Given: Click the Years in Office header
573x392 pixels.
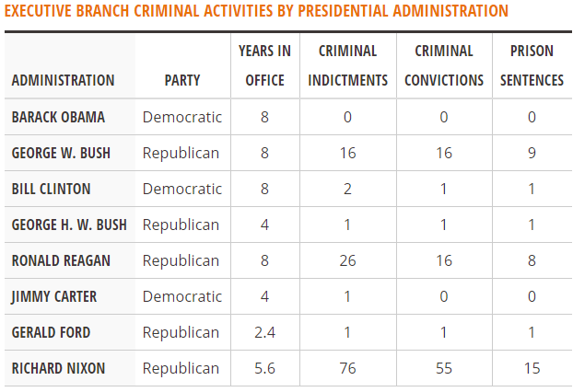Looking at the screenshot, I should [265, 65].
